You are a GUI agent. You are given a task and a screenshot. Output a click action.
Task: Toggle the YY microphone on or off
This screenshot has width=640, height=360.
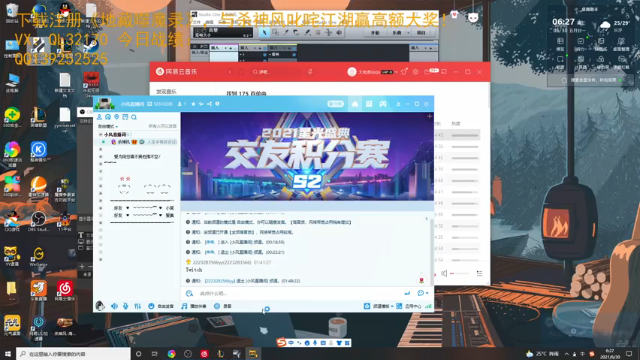pos(126,306)
